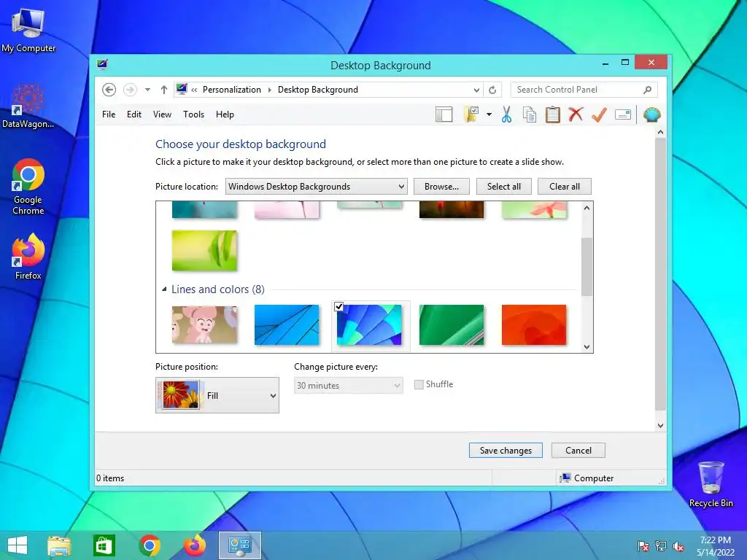747x560 pixels.
Task: Click the Control Panel taskbar button
Action: [x=239, y=545]
